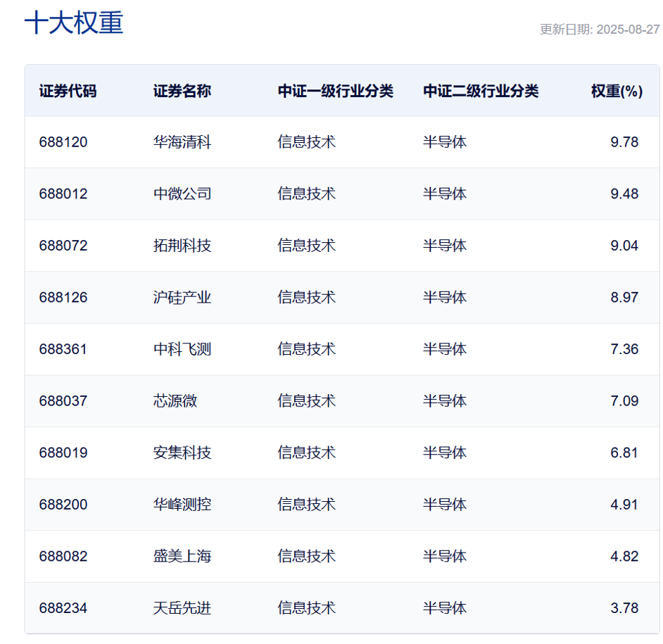Click the 中证二级行业分类 column header

point(480,91)
